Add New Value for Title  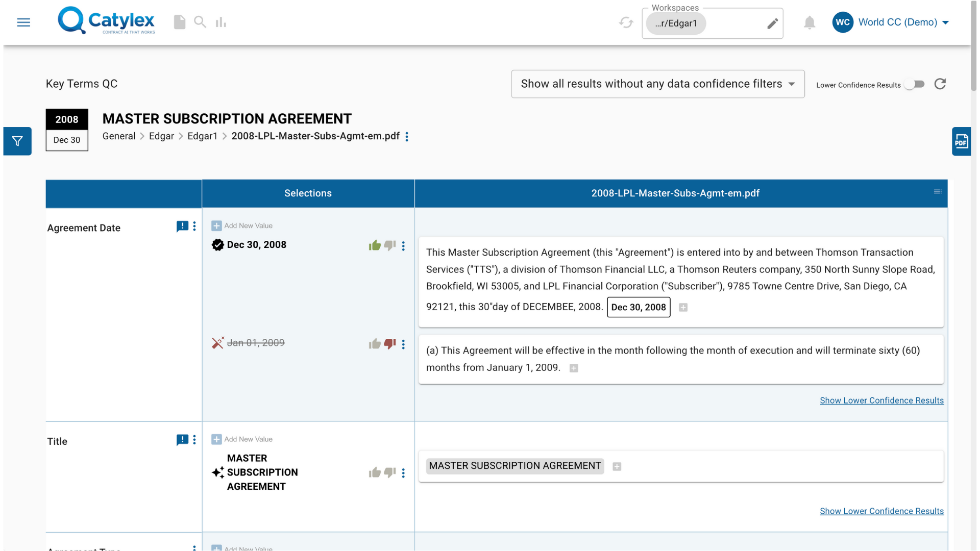pos(242,439)
